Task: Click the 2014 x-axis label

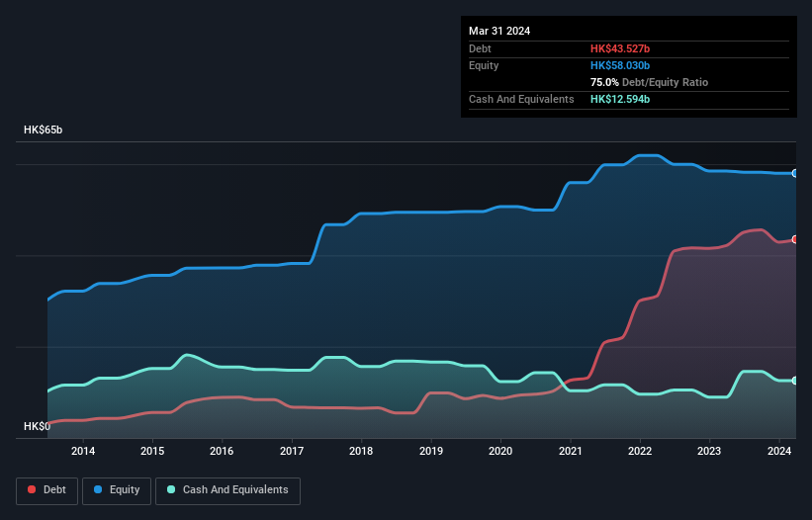Action: point(83,451)
